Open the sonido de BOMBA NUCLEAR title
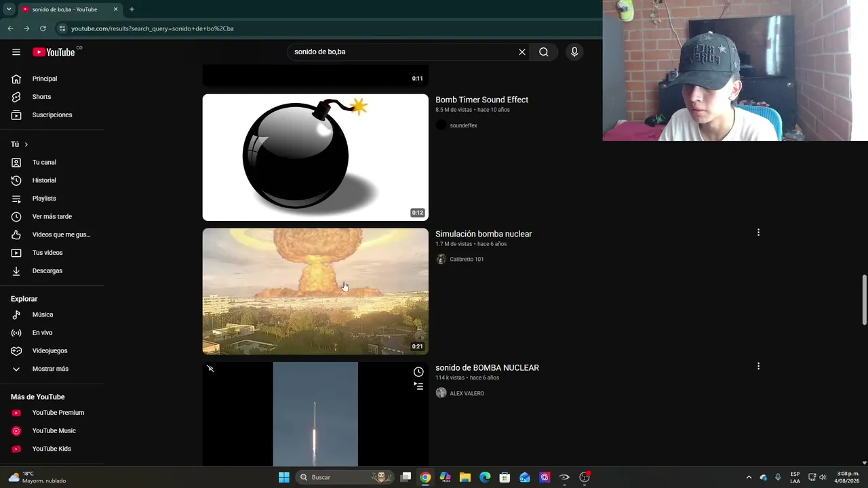The width and height of the screenshot is (868, 488). pyautogui.click(x=487, y=368)
